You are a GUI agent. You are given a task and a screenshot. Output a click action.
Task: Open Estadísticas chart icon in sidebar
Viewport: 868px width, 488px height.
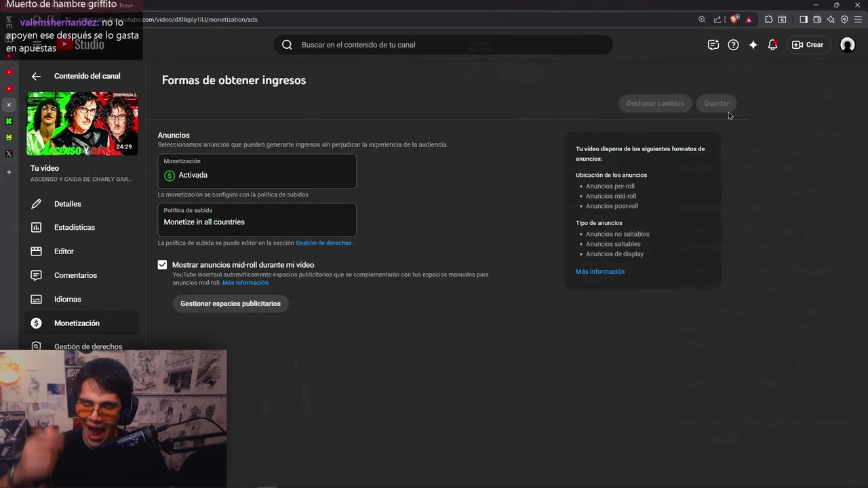[x=37, y=228]
